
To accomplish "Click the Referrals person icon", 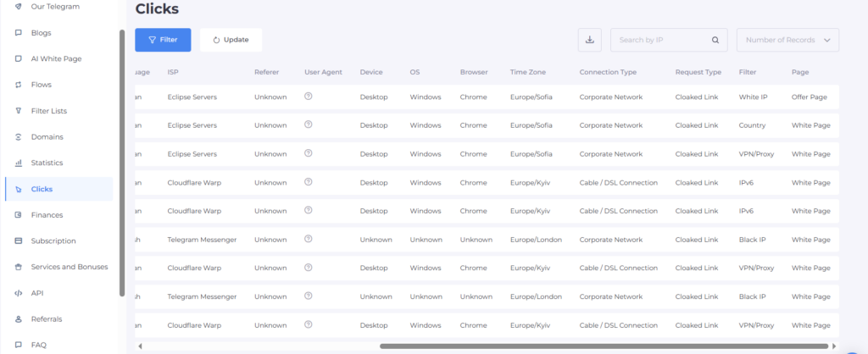I will [19, 319].
